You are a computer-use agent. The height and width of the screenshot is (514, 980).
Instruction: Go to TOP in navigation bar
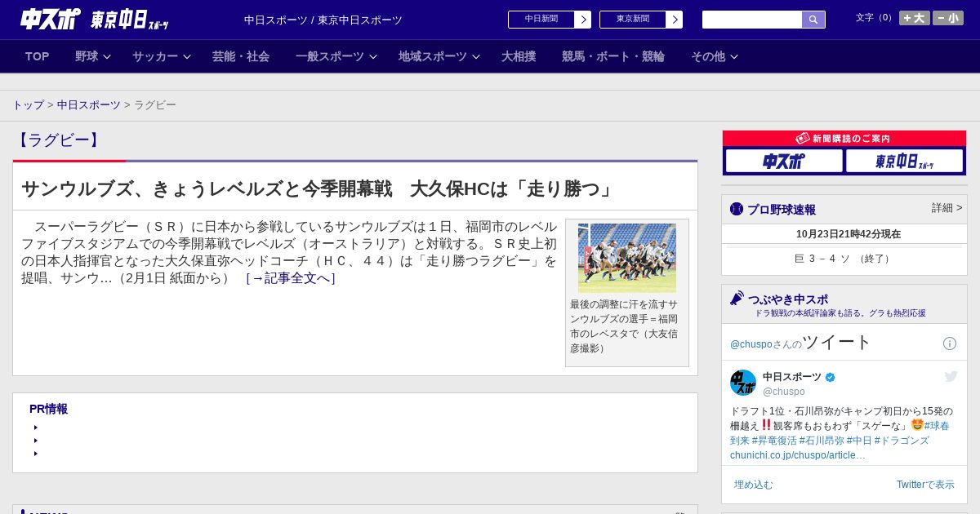[38, 56]
